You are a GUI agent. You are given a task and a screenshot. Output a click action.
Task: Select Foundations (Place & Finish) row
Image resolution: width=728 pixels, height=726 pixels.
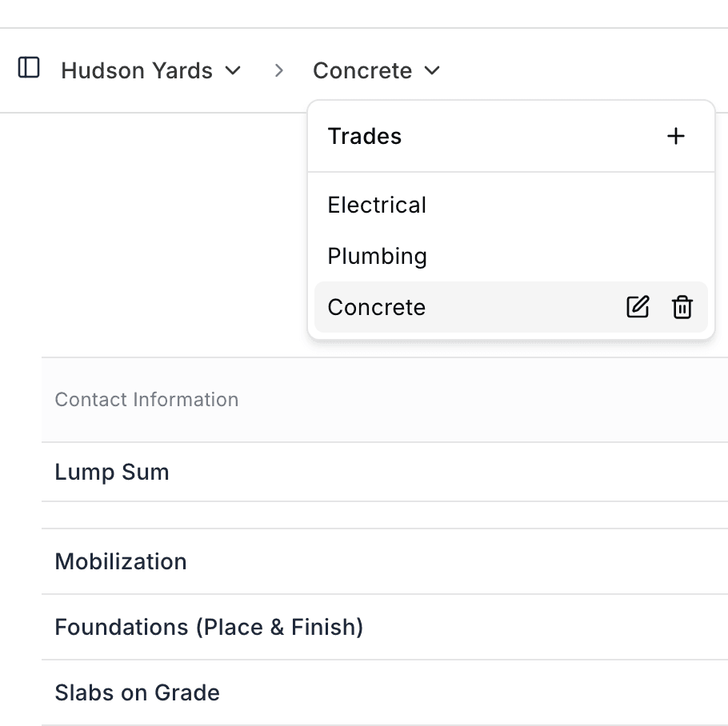pos(209,627)
